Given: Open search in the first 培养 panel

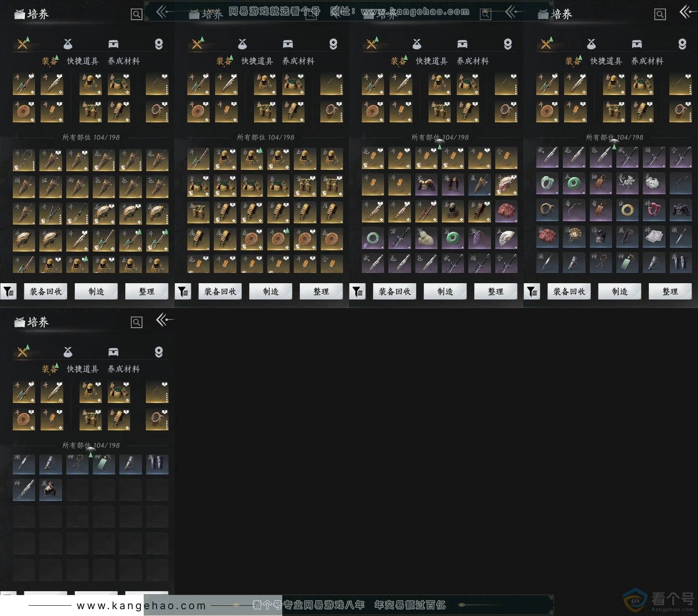Looking at the screenshot, I should click(x=136, y=15).
